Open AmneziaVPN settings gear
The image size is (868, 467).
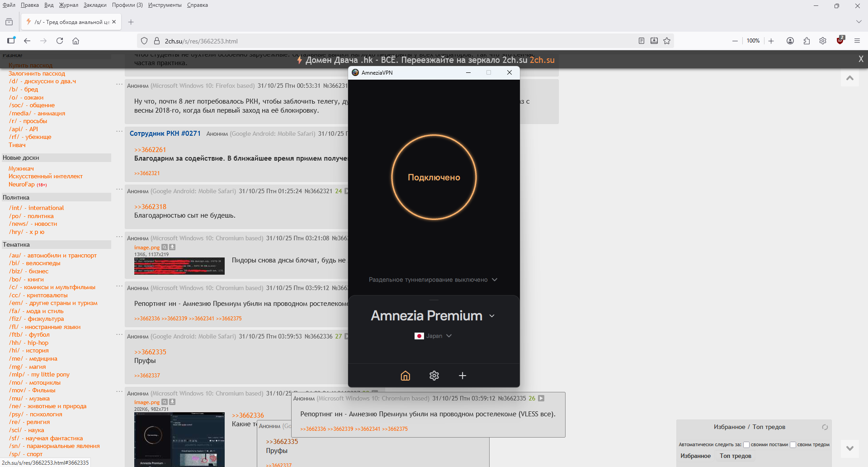434,376
